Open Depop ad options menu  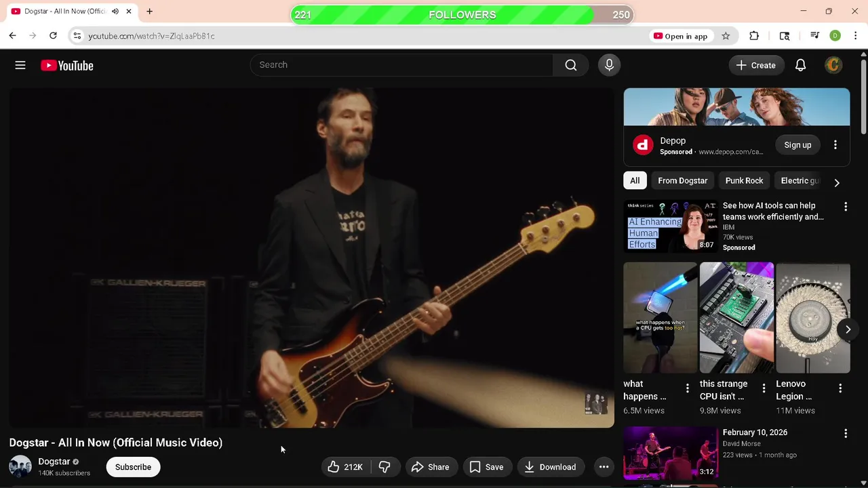click(x=835, y=145)
